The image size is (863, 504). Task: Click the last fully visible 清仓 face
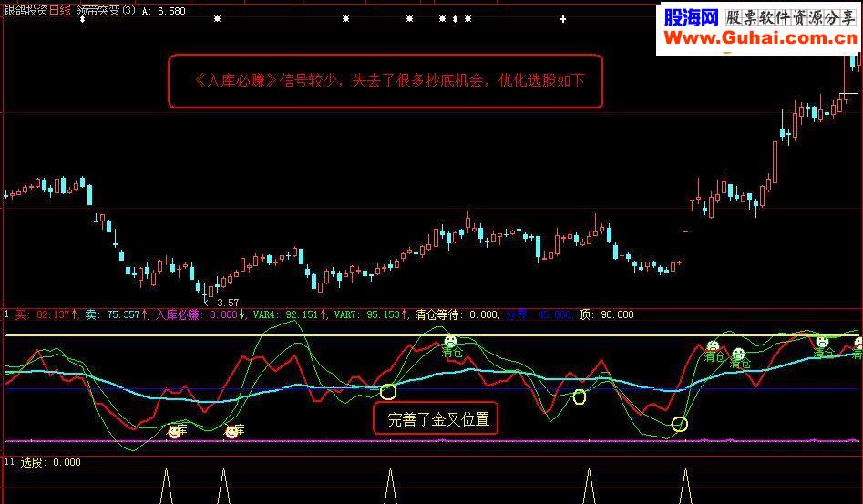[x=821, y=343]
